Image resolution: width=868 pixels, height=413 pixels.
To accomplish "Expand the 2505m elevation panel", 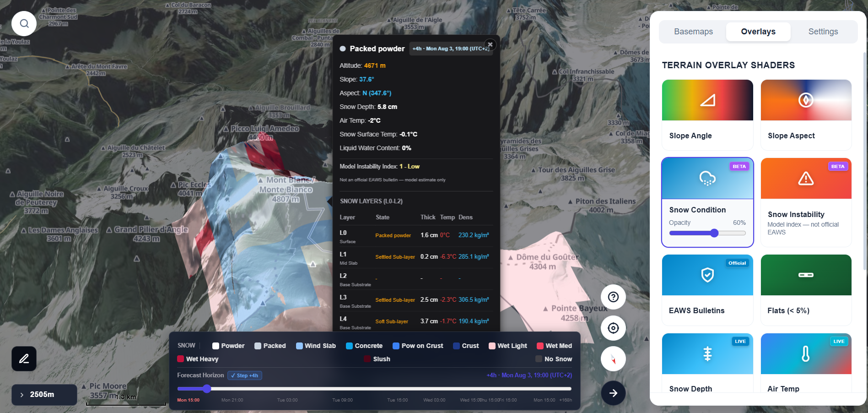I will pyautogui.click(x=44, y=395).
